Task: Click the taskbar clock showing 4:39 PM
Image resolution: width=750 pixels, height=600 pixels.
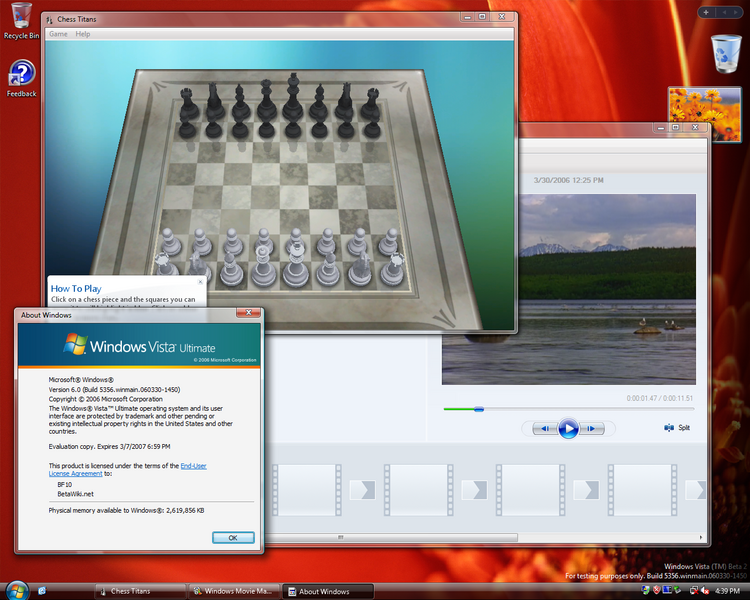Action: pos(728,591)
